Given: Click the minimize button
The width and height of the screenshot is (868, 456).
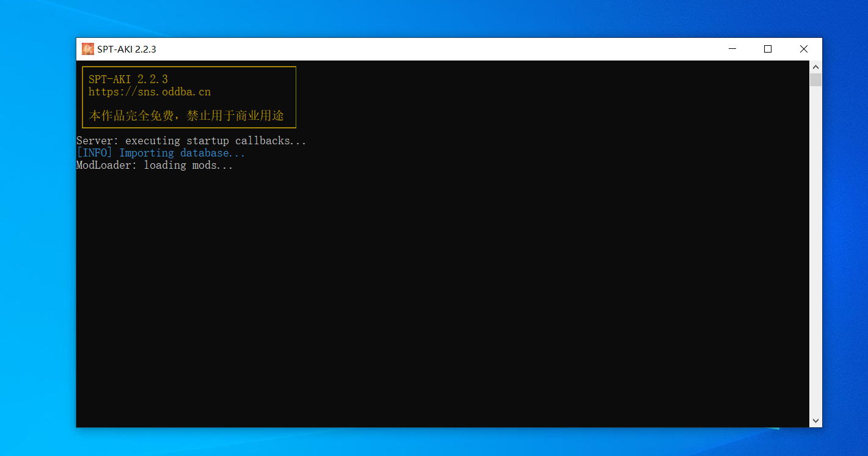Looking at the screenshot, I should 732,49.
